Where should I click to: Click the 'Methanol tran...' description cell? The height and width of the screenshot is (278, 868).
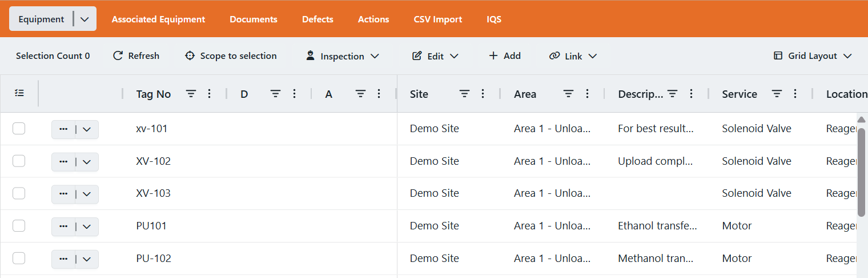[x=656, y=259]
